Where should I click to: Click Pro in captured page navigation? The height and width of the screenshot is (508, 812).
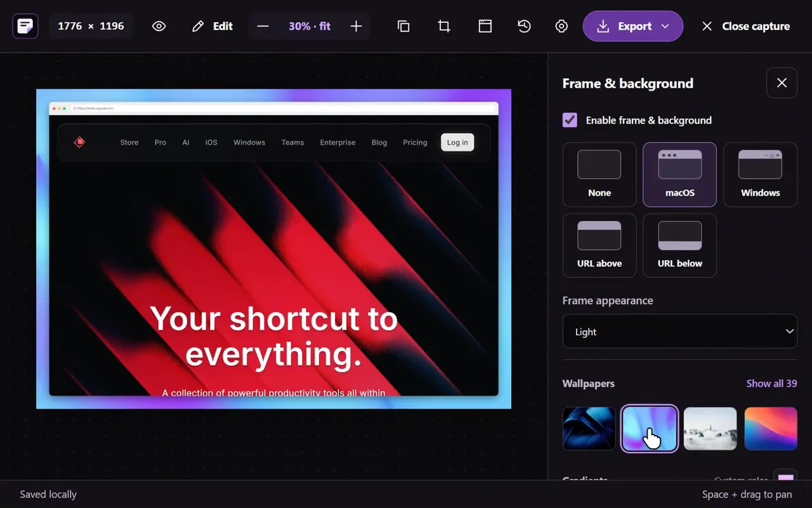tap(160, 142)
